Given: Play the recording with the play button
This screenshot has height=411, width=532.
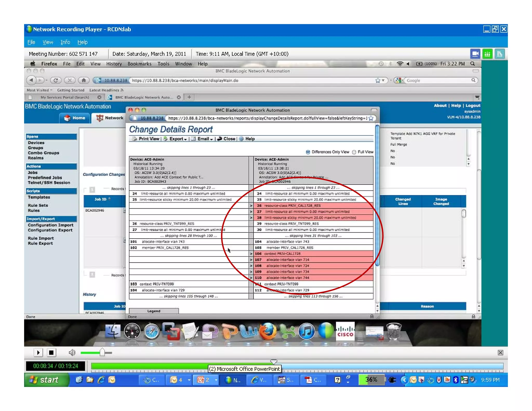Looking at the screenshot, I should click(x=38, y=353).
